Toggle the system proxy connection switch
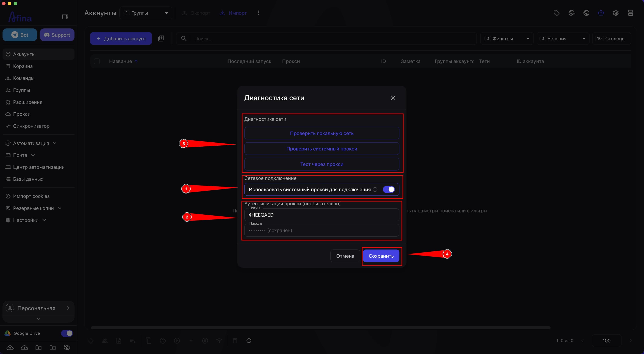 [x=389, y=189]
